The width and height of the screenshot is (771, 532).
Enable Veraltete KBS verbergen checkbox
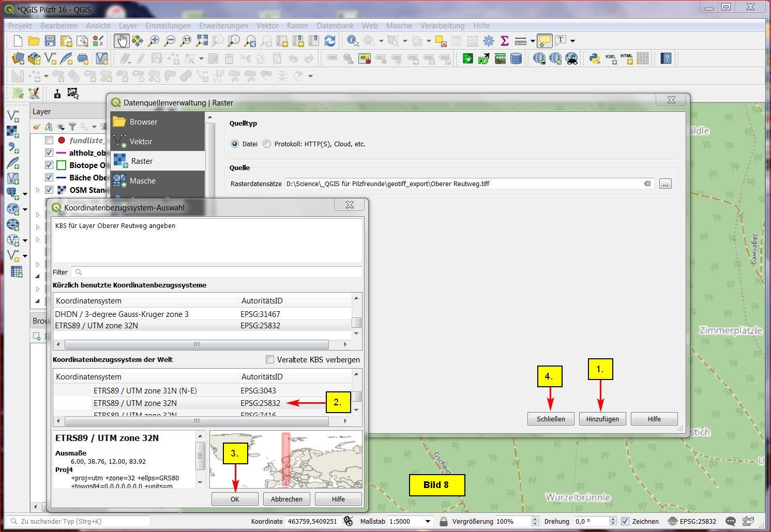[270, 359]
